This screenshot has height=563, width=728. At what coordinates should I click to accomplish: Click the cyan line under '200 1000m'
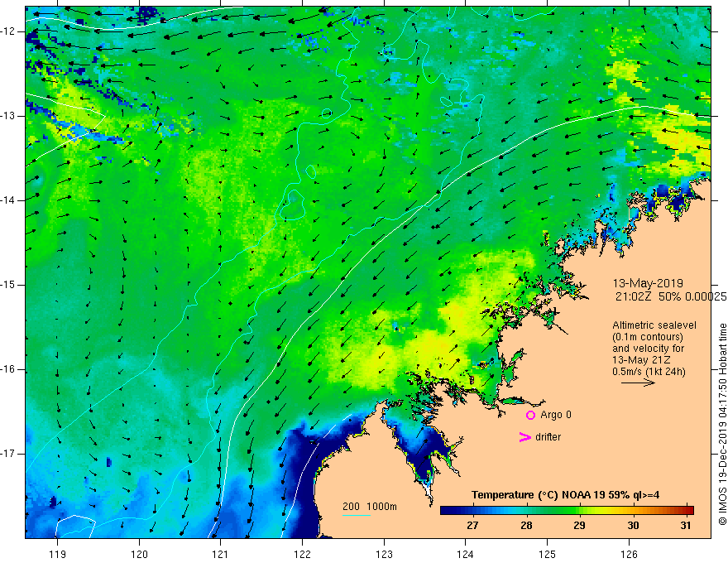356,515
